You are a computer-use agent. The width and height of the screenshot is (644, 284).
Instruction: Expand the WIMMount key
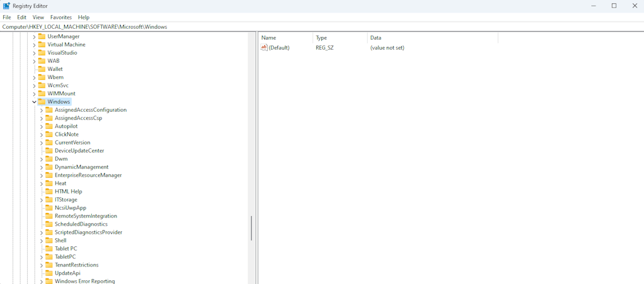[x=34, y=94]
